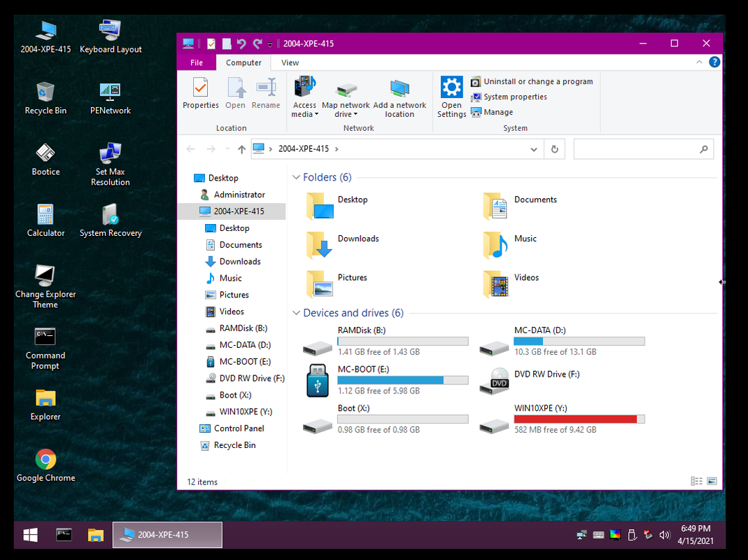Open Keyboard Layout desktop icon

(110, 37)
